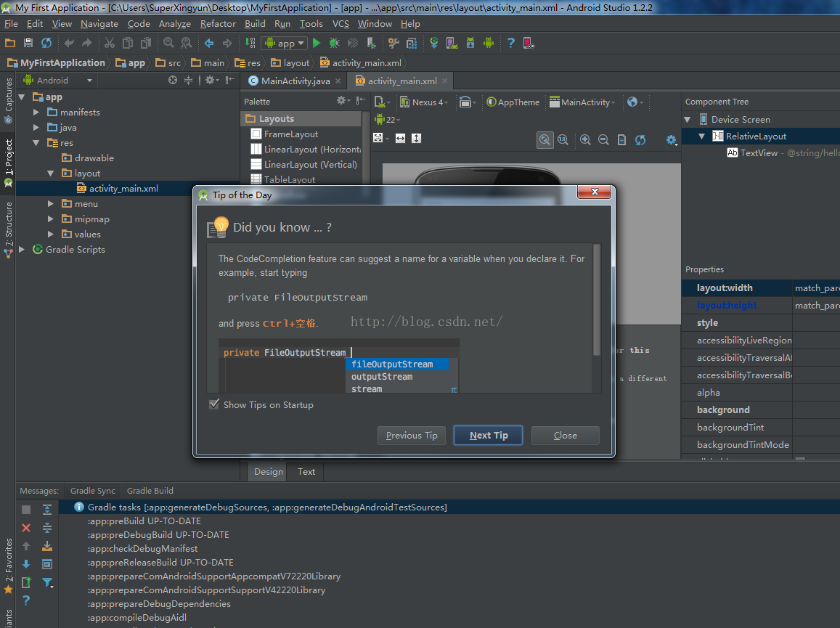The height and width of the screenshot is (628, 840).
Task: Click the red X in Messages panel
Action: [26, 528]
